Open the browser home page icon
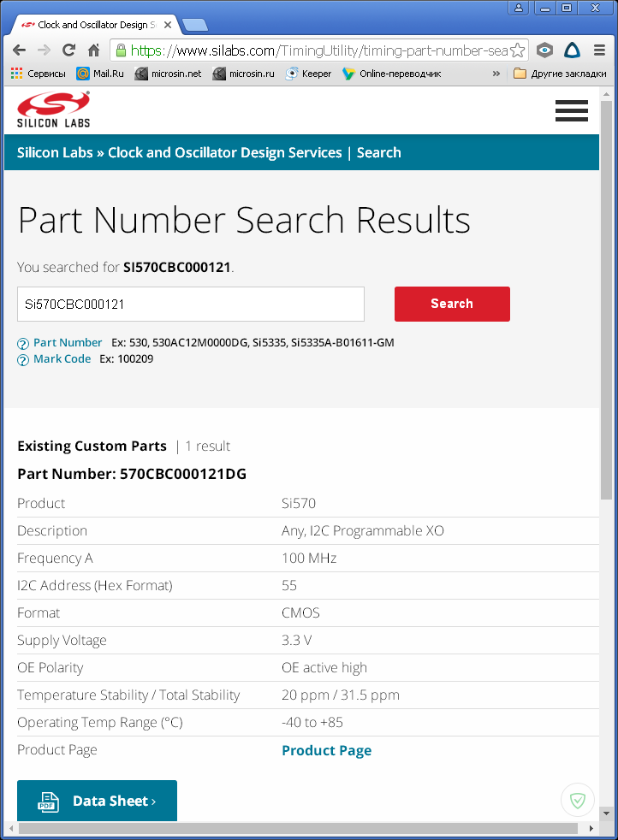This screenshot has height=840, width=618. point(94,50)
